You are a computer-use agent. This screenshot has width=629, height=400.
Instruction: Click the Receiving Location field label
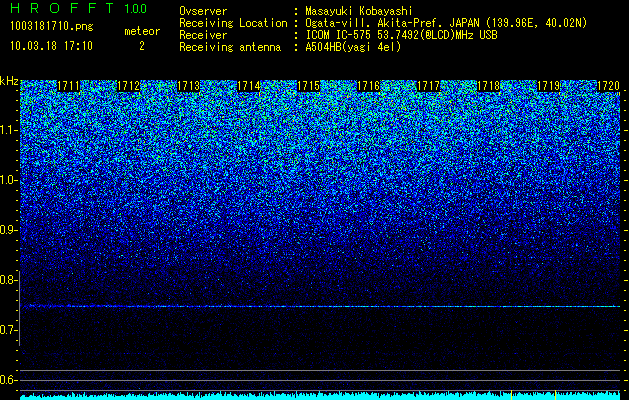233,23
